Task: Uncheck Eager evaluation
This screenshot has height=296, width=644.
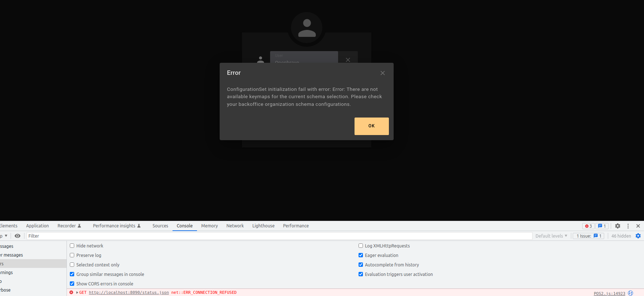Action: (361, 255)
